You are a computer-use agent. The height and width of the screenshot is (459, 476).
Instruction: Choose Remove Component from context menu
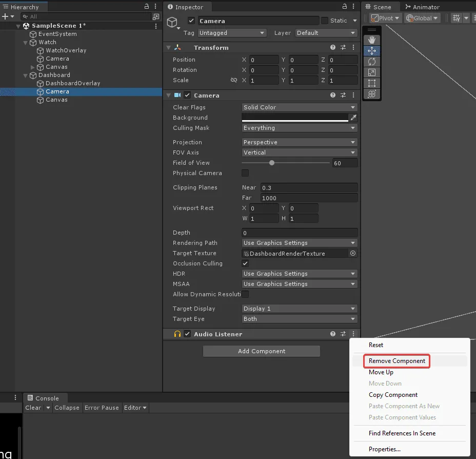pos(396,361)
